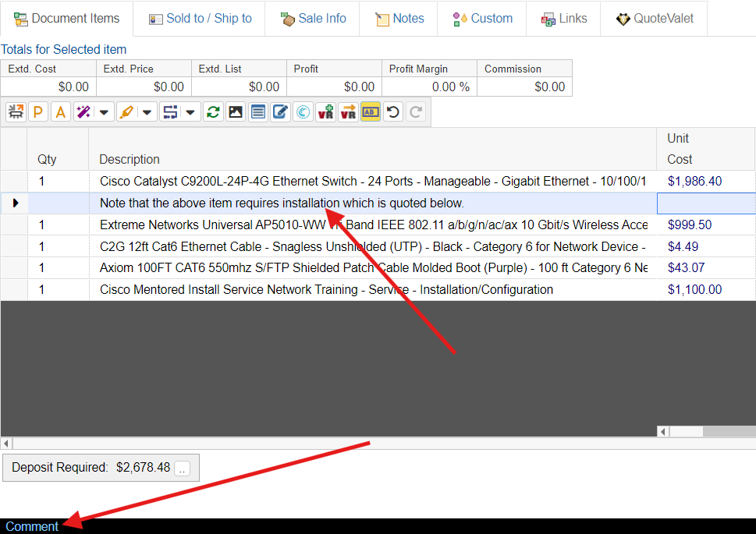Click the purple magic wand icon
756x534 pixels.
pyautogui.click(x=83, y=112)
